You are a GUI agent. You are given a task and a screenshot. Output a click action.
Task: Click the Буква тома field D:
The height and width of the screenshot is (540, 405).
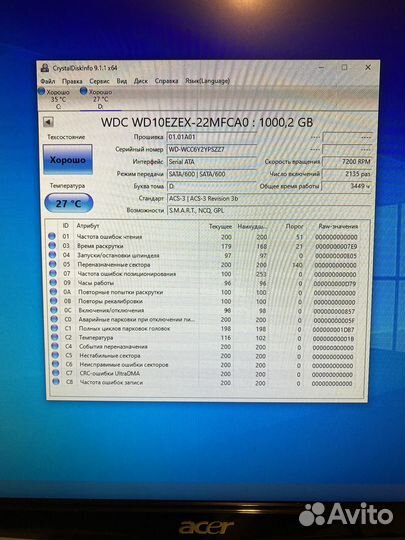(211, 186)
